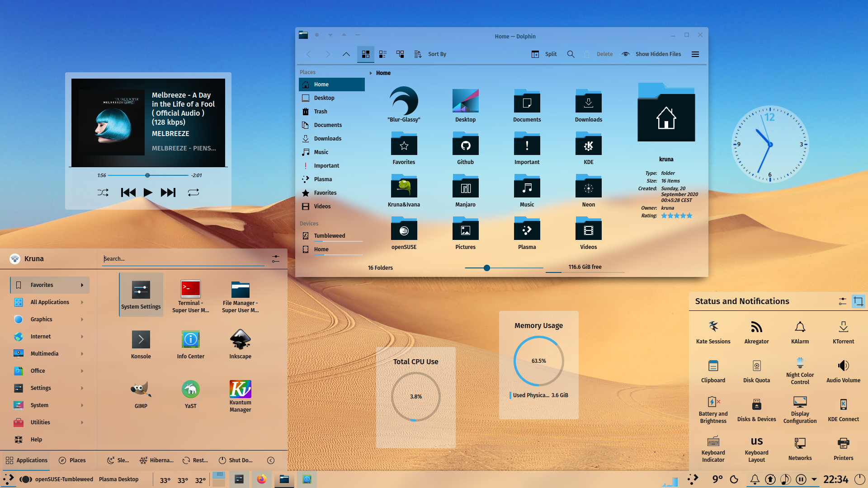Switch Dolphin to icons view mode
Viewport: 868px width, 488px height.
365,54
